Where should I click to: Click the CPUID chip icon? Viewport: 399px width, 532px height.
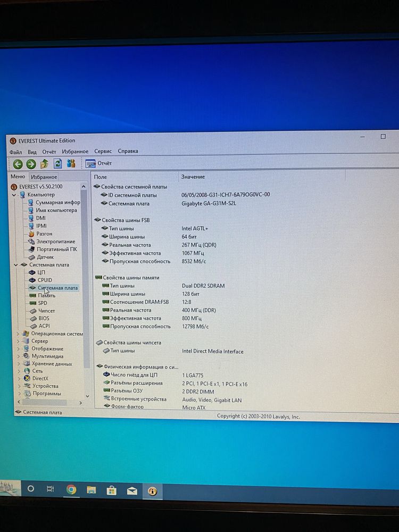tap(32, 280)
